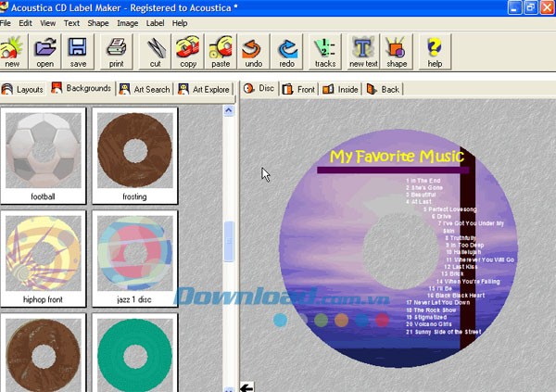The height and width of the screenshot is (392, 556).
Task: Select the 'My Favorite Music' title text
Action: pos(397,157)
